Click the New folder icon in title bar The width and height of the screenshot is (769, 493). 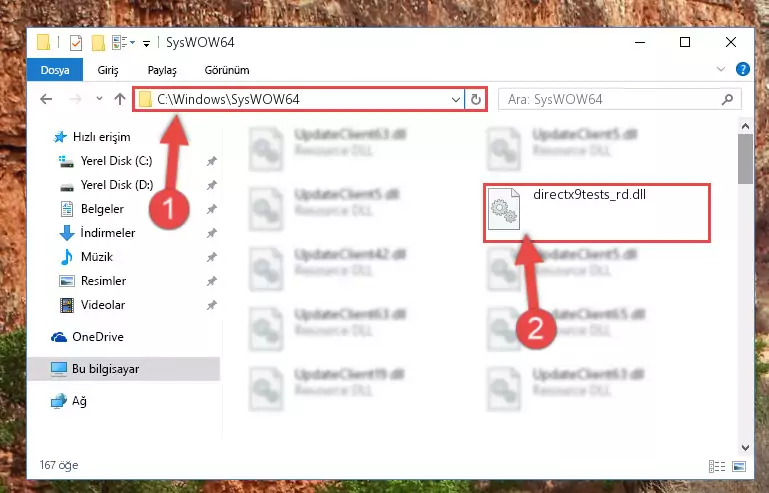(98, 43)
